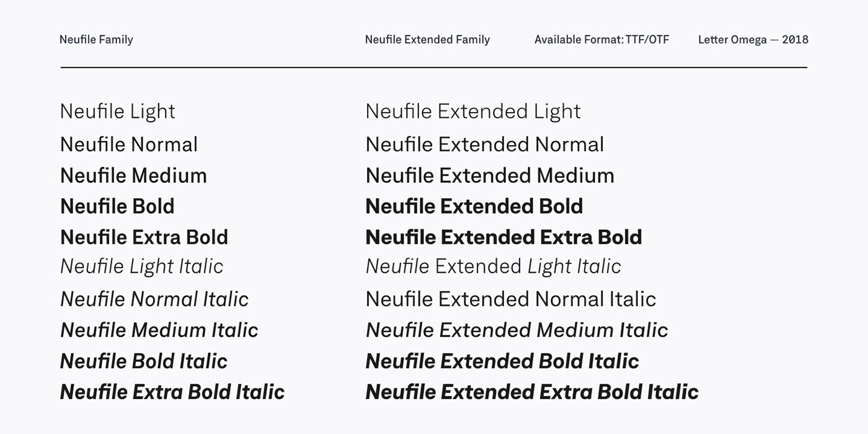The width and height of the screenshot is (868, 434).
Task: Click the "Neufile Extended Bold" sample
Action: 474,206
